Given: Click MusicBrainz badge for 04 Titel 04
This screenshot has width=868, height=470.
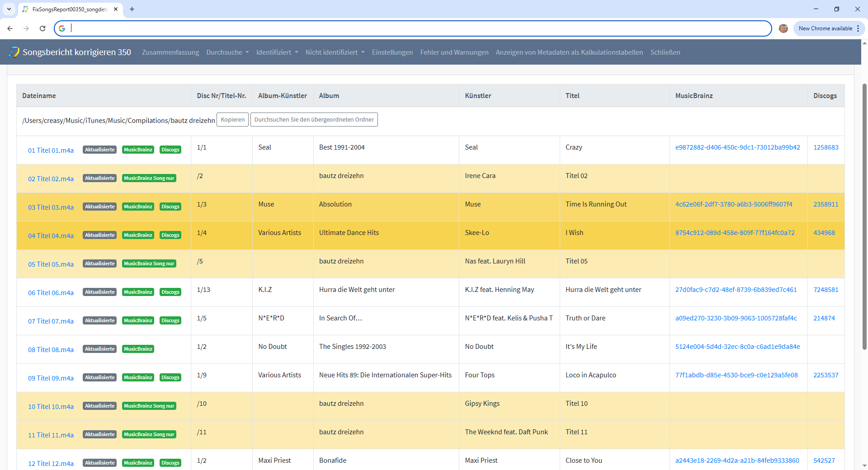Looking at the screenshot, I should click(138, 235).
